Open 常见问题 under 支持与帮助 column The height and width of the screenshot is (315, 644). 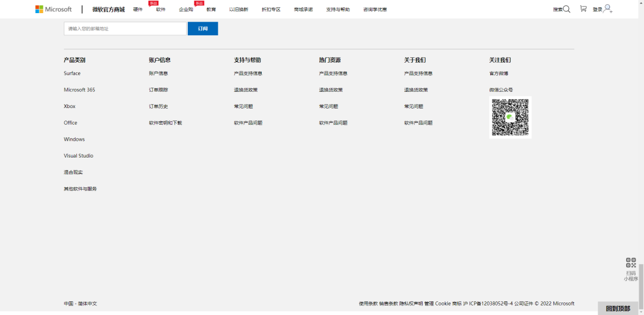(x=243, y=106)
